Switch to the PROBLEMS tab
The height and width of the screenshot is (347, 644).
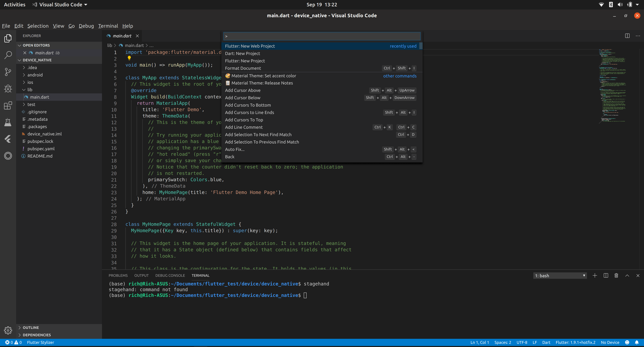coord(118,275)
